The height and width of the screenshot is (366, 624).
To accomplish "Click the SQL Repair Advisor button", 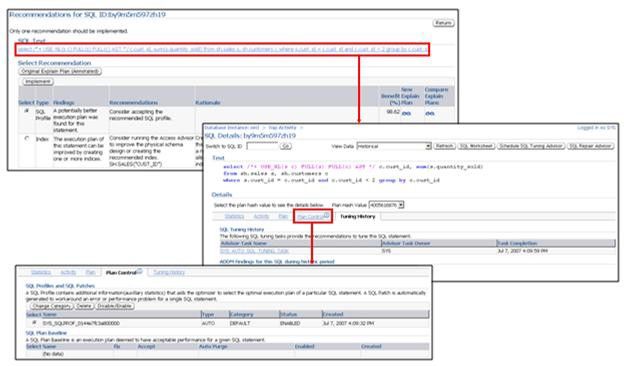I will 590,146.
